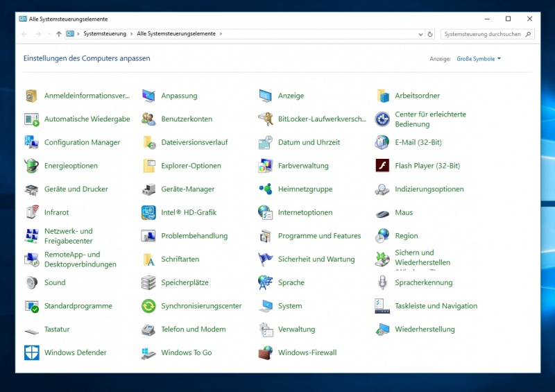
Task: Open the Windows To Go icon
Action: 148,353
